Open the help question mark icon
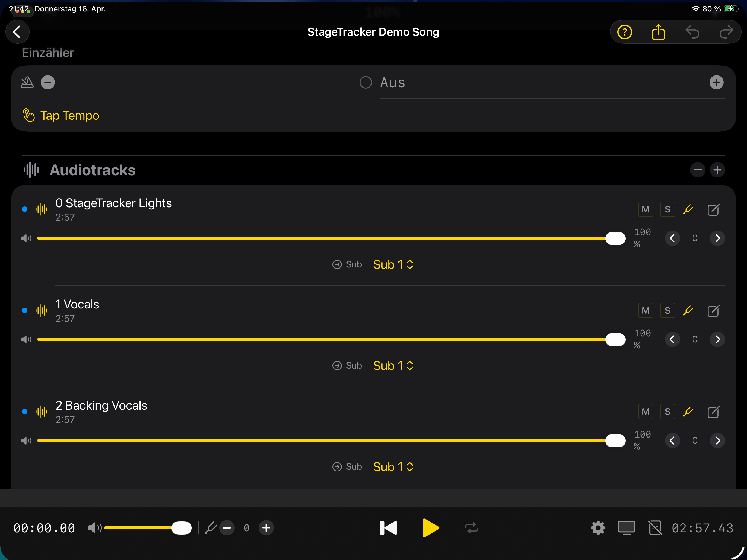 point(625,33)
